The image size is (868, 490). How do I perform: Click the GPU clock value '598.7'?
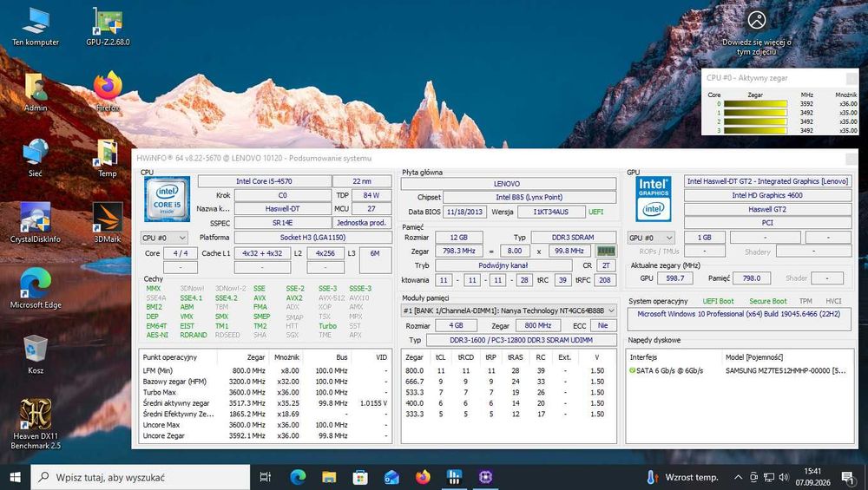point(674,278)
